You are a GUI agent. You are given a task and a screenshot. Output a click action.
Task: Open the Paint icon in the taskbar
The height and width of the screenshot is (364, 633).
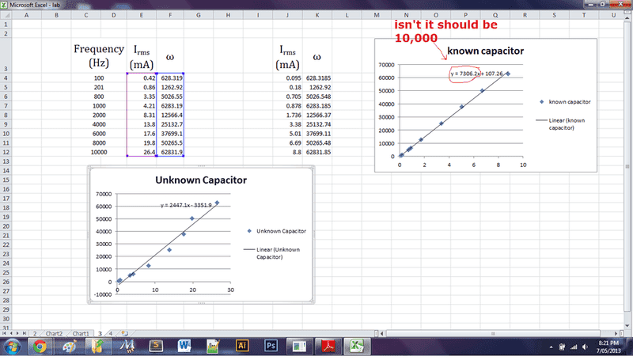(69, 347)
